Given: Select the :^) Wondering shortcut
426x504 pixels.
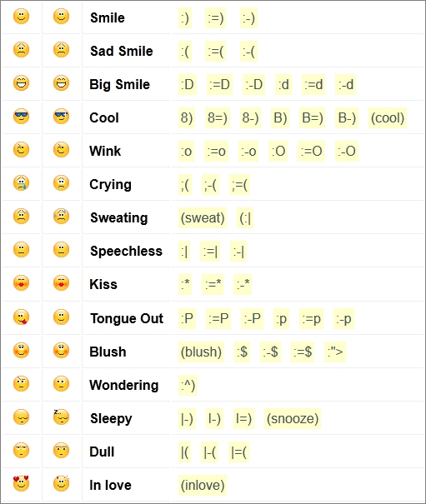Looking at the screenshot, I should pos(188,385).
